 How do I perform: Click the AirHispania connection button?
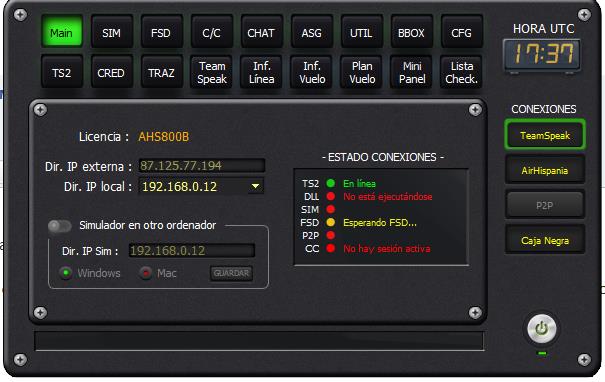[545, 170]
